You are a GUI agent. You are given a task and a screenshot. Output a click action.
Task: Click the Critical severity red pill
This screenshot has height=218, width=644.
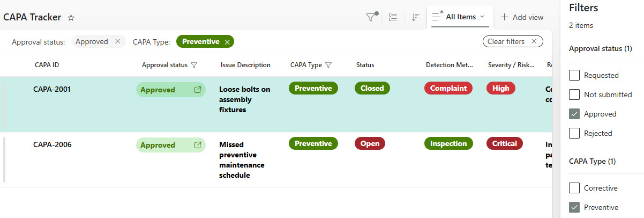coord(504,143)
